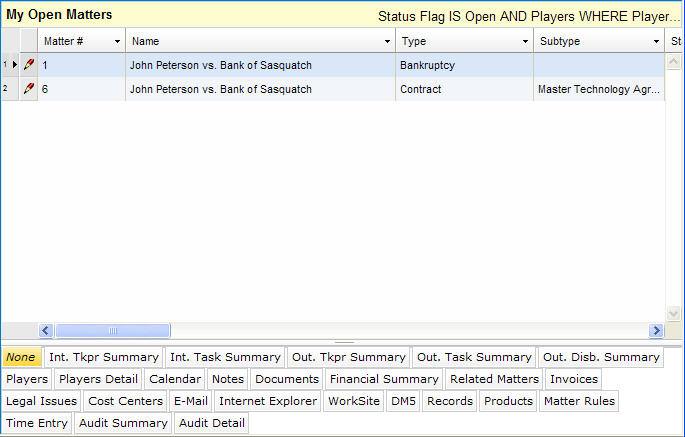Open the Out. Disb. Summary tab
This screenshot has width=685, height=437.
pyautogui.click(x=601, y=357)
